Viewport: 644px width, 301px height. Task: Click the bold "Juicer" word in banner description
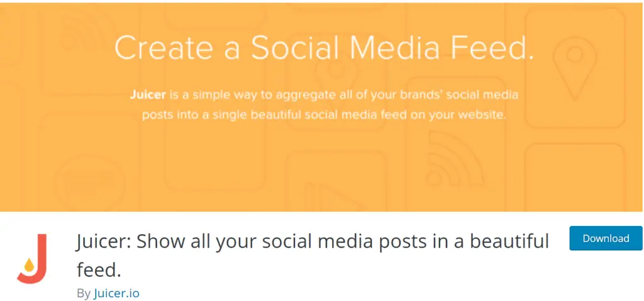pos(147,96)
